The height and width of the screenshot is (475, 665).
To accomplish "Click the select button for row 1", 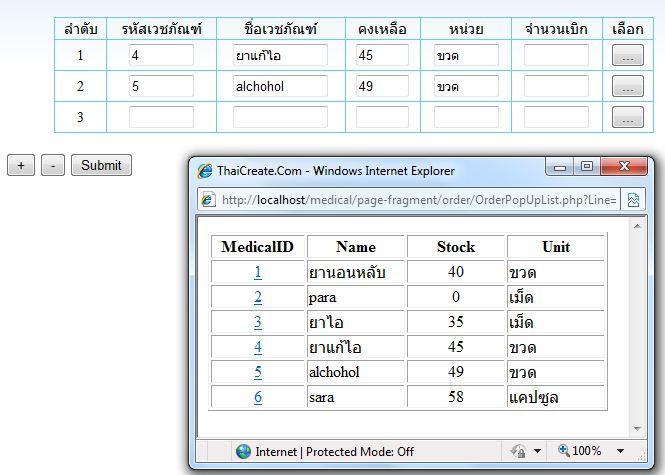I will 628,55.
